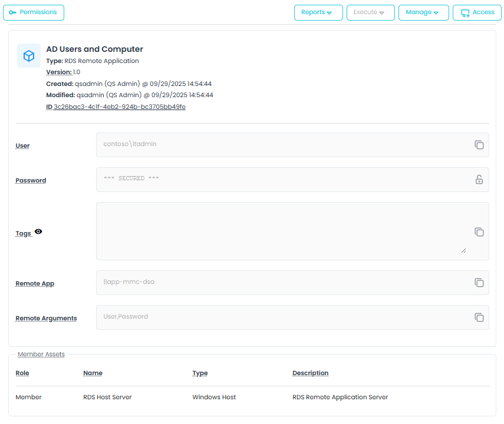
Task: Click the Permissions button
Action: point(34,12)
